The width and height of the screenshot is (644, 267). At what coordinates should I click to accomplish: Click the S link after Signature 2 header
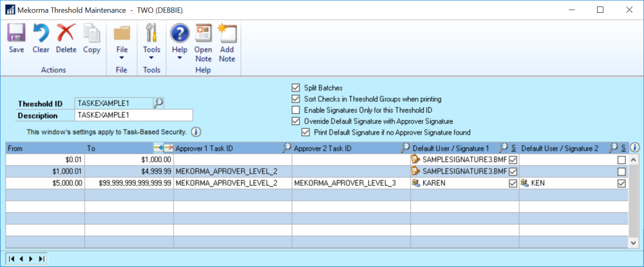coord(623,148)
